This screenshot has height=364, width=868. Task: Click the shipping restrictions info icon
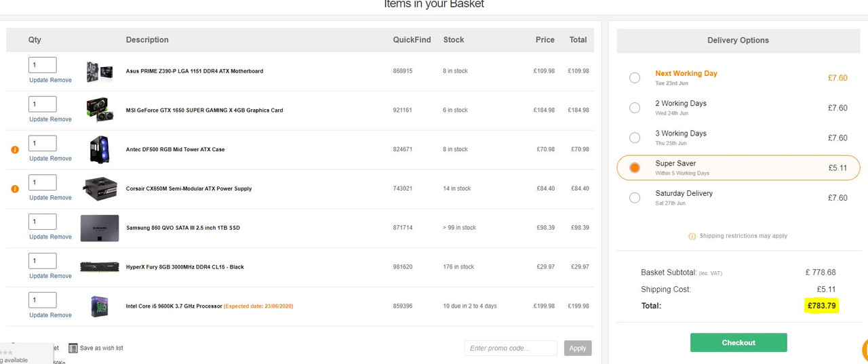692,237
